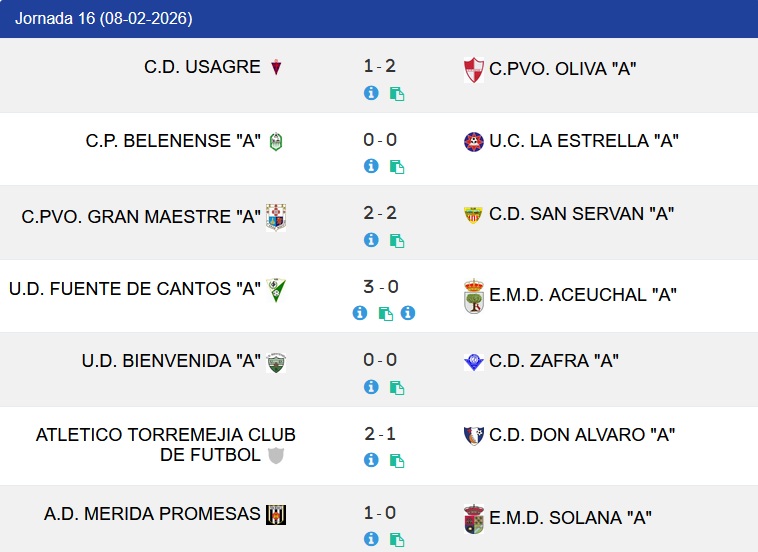
Task: Open C.D. SAN SERVAN "A" team link
Action: point(582,214)
